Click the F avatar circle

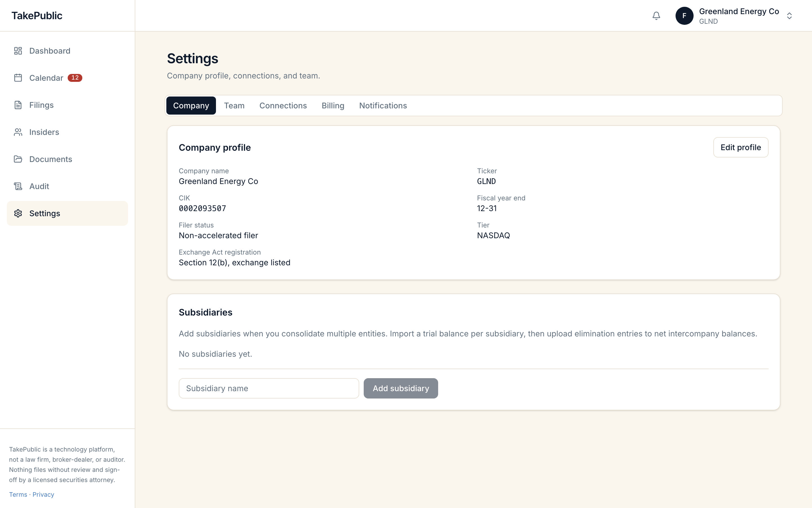684,16
